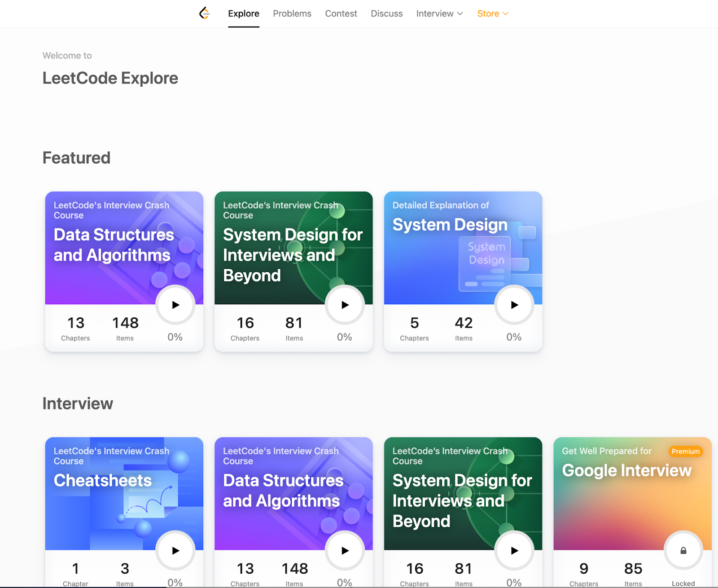Click the 13 Chapters count in Featured
This screenshot has width=718, height=588.
(75, 328)
